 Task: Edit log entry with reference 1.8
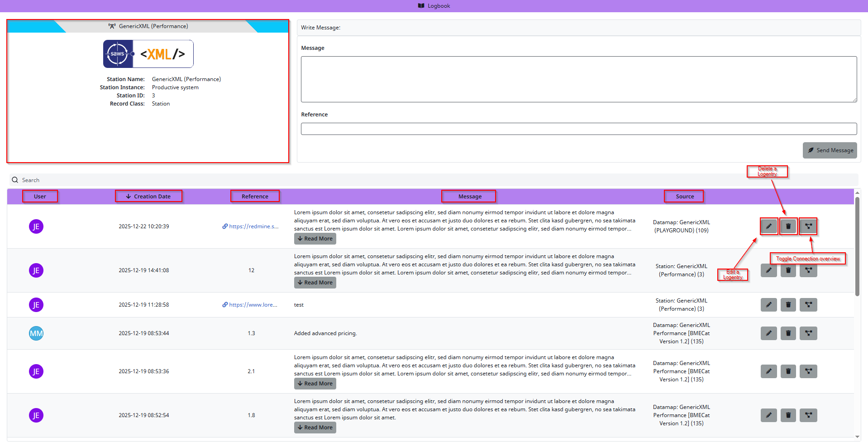(768, 415)
